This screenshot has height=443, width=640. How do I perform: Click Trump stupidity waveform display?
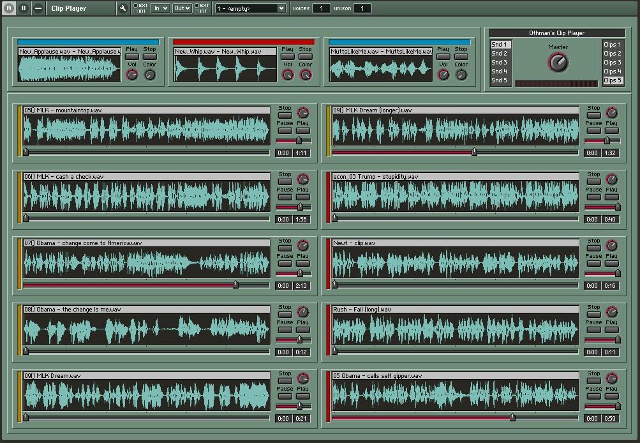point(456,196)
